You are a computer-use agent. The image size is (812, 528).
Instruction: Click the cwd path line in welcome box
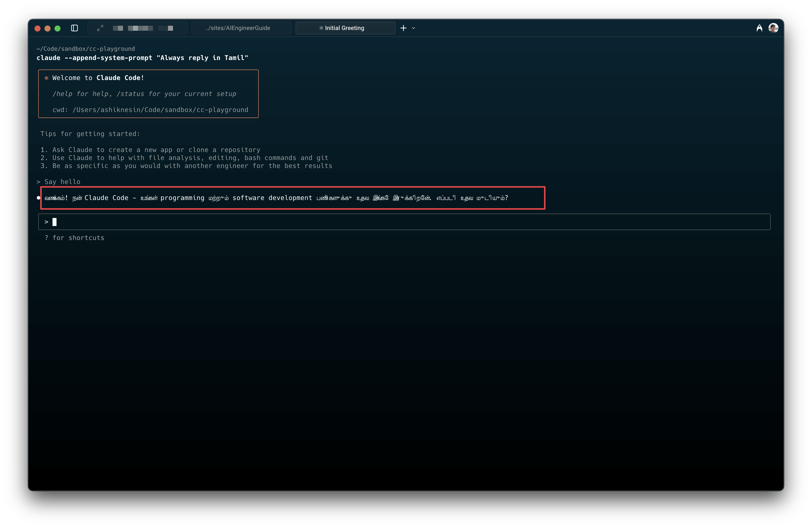150,110
